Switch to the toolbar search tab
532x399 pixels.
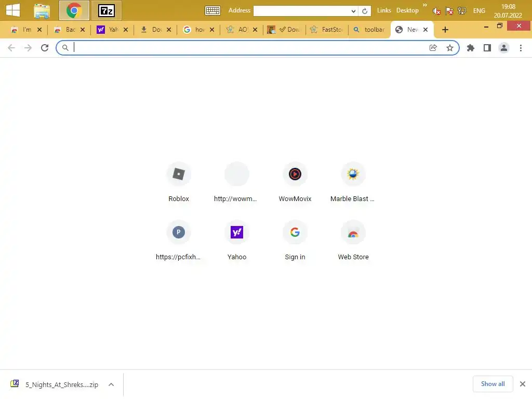click(369, 30)
